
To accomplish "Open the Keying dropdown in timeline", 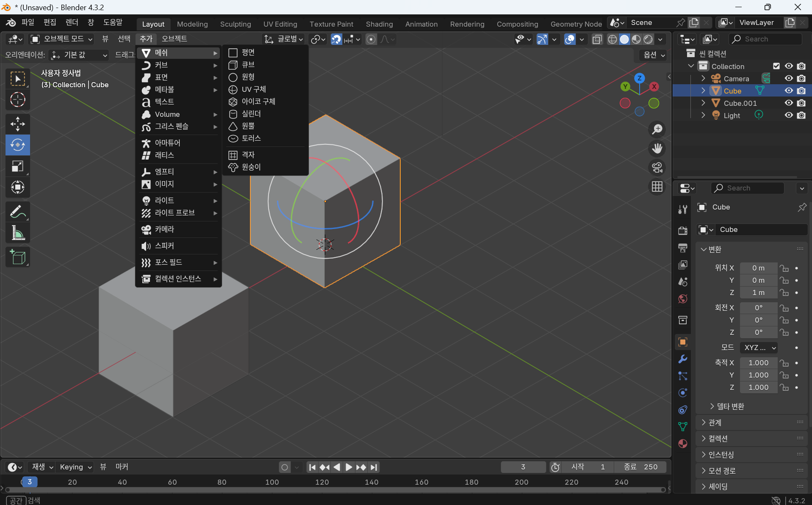I will click(x=75, y=467).
